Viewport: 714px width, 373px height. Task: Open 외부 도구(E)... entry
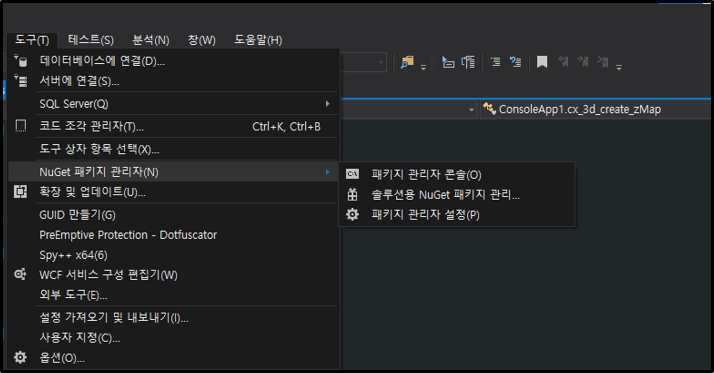click(173, 295)
